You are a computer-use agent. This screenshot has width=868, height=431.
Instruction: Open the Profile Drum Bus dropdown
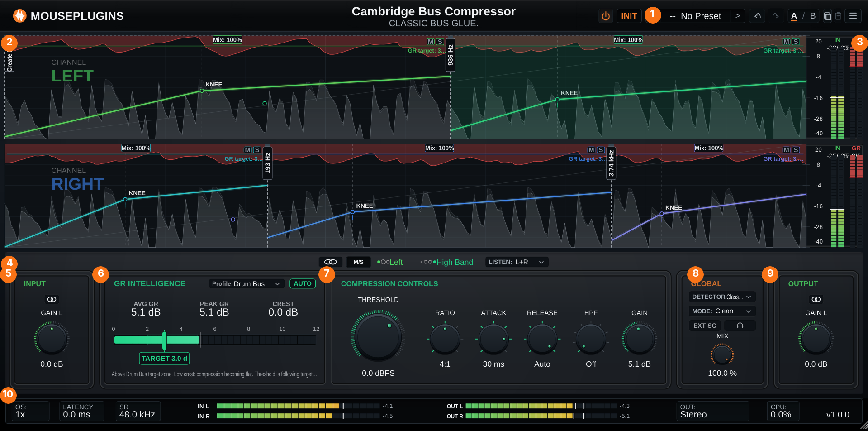coord(247,283)
